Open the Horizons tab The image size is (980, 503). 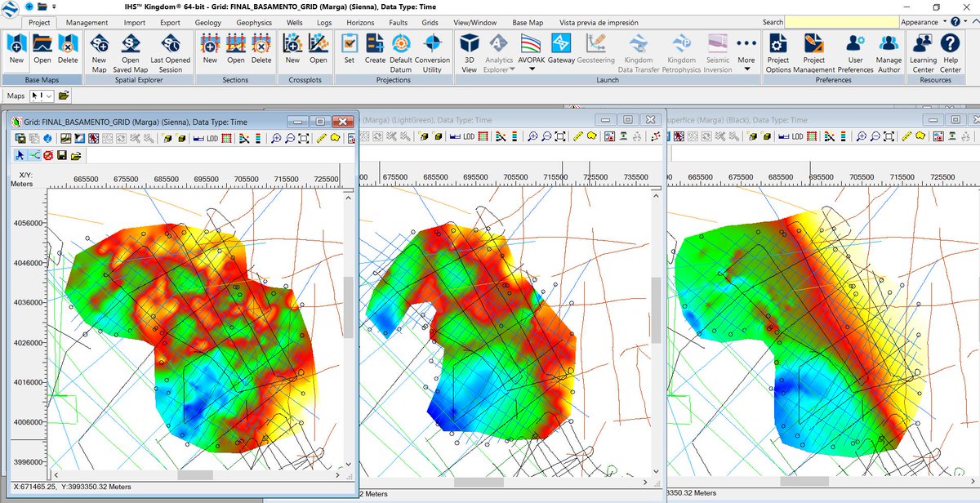[360, 23]
